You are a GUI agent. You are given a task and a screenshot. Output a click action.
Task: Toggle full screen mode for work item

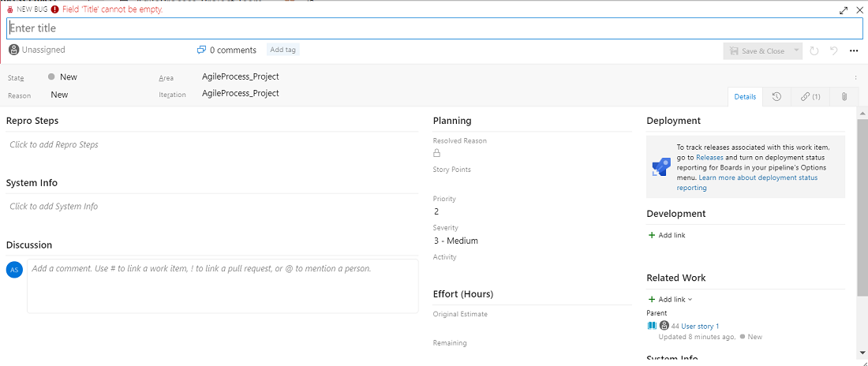tap(844, 10)
